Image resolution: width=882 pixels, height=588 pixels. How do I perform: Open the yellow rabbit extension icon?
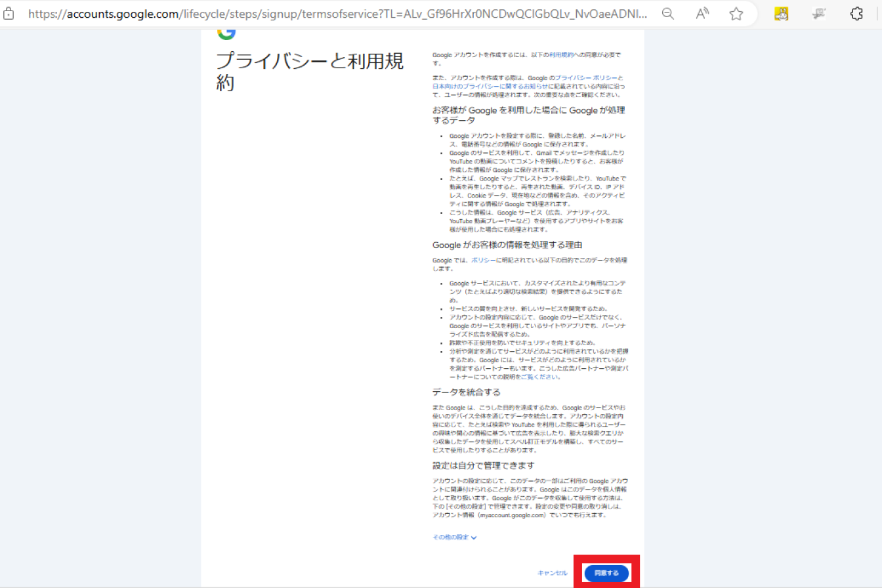point(781,14)
